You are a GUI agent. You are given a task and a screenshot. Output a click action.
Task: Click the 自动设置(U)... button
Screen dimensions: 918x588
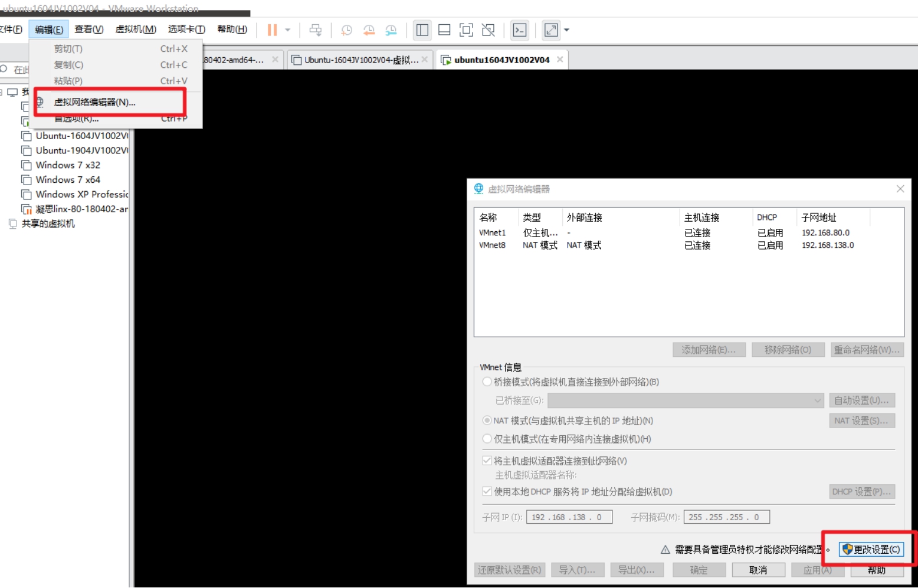862,400
